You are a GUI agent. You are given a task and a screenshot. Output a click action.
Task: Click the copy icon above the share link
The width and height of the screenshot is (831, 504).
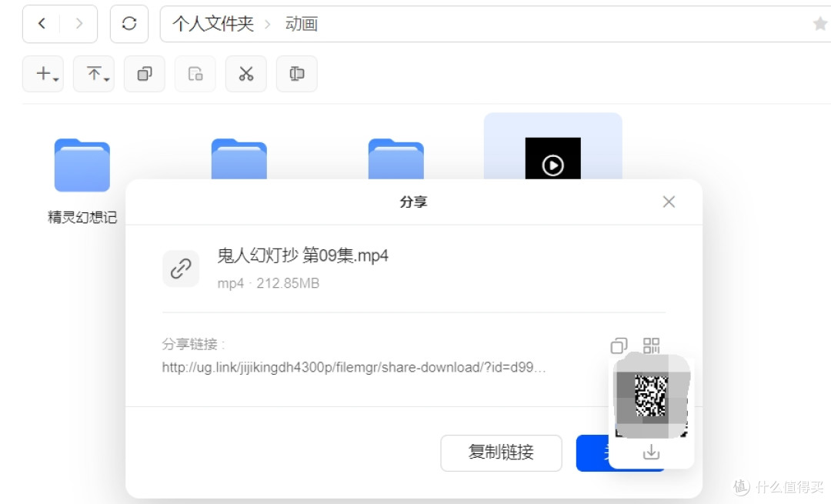click(x=619, y=345)
